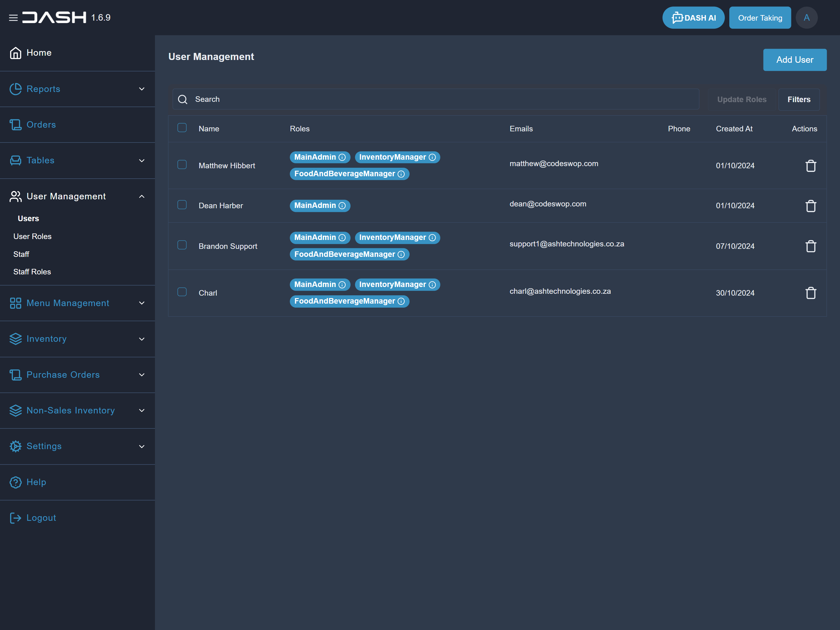Click the Orders scroll icon
Screen dimensions: 840x630
click(16, 125)
